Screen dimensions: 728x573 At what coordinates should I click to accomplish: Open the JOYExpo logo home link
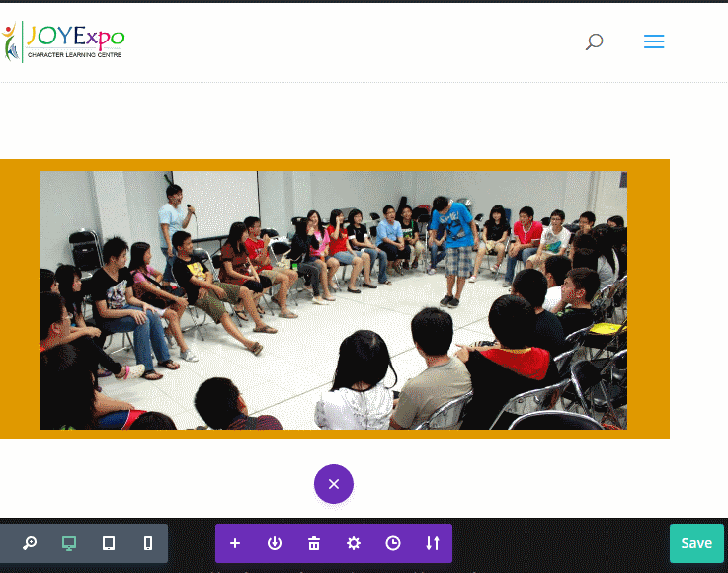(62, 41)
